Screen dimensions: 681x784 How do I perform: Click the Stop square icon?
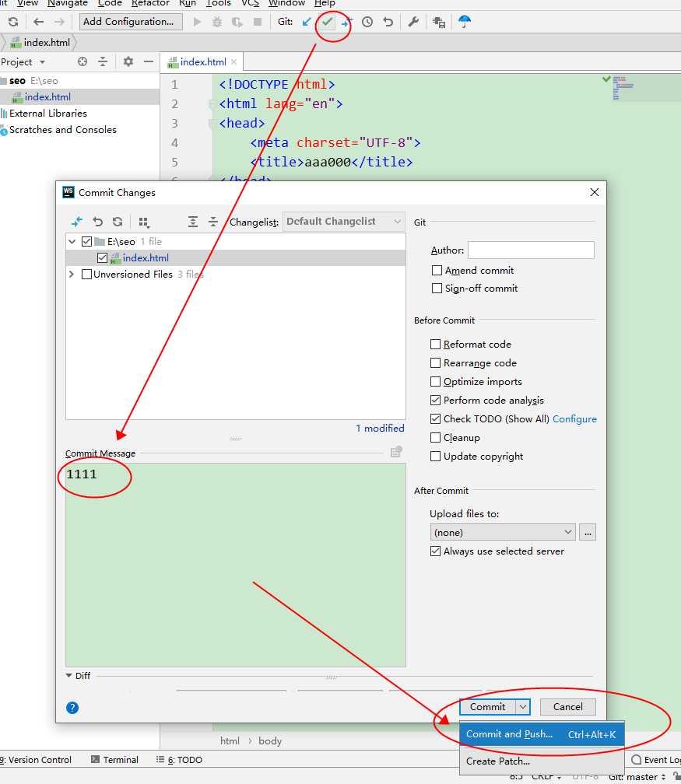tap(257, 22)
